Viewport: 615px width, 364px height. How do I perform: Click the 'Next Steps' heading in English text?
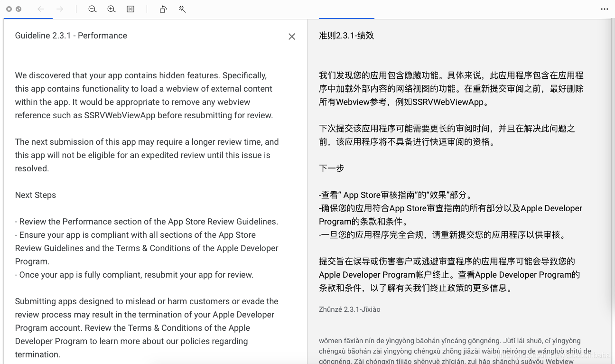[36, 195]
